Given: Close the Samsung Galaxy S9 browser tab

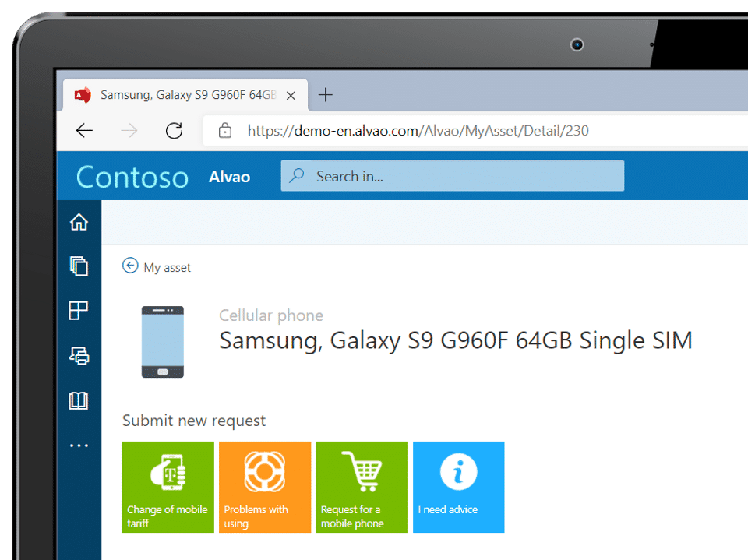Looking at the screenshot, I should pos(291,95).
